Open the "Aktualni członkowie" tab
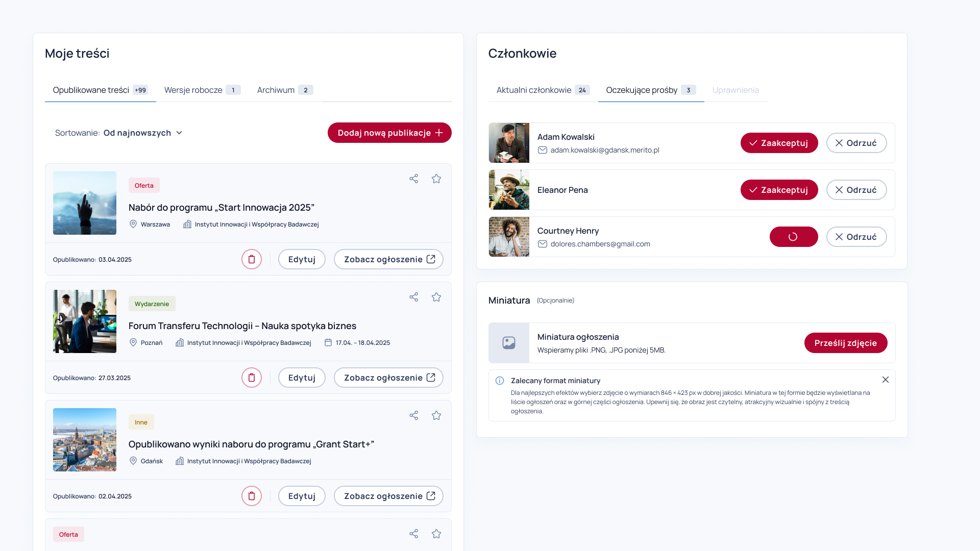Viewport: 980px width, 551px height. click(x=534, y=90)
